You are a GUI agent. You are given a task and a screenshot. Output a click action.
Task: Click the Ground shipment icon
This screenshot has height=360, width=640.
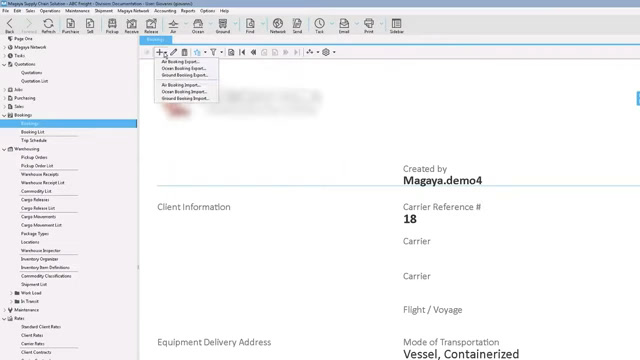click(x=222, y=24)
